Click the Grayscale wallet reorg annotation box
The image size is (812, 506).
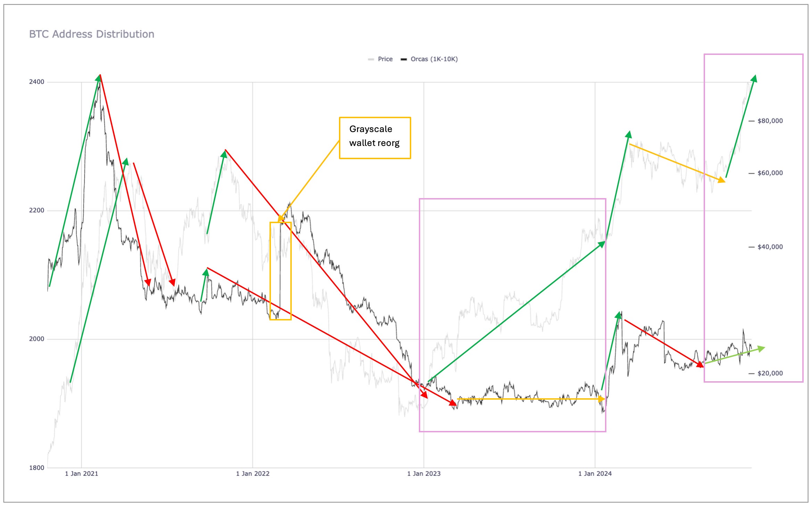click(375, 138)
